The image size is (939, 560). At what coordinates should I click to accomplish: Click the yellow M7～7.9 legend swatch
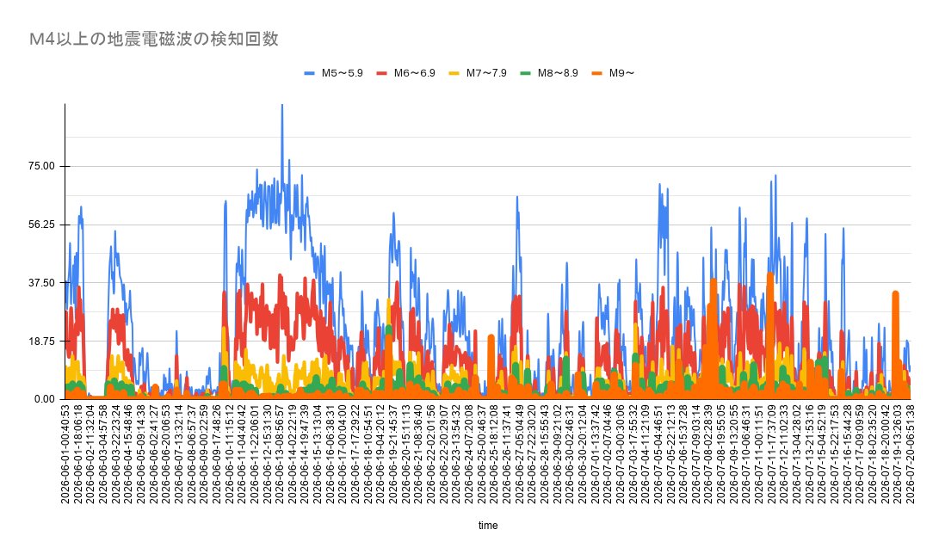454,74
